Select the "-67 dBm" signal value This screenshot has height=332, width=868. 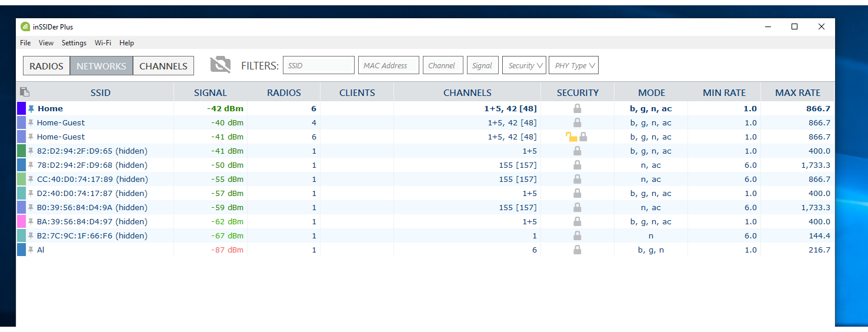(x=227, y=235)
